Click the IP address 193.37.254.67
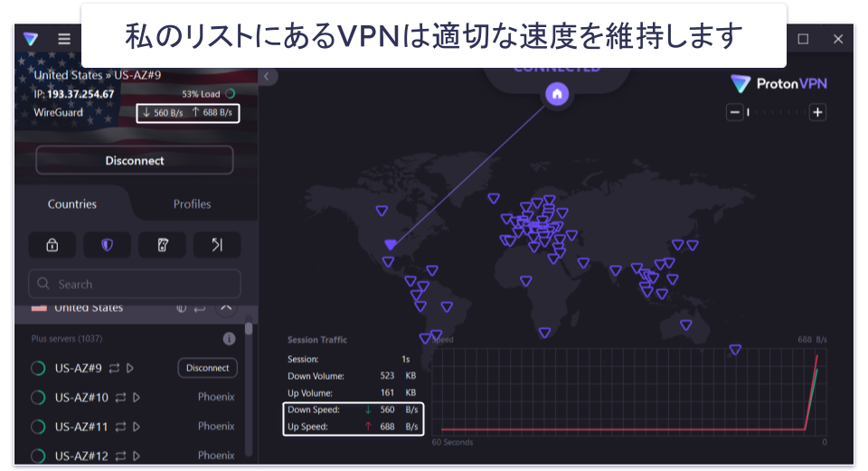868x471 pixels. pos(80,94)
